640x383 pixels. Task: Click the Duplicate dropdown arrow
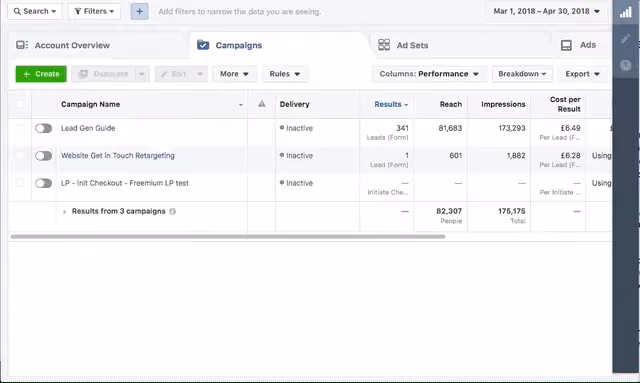(142, 74)
